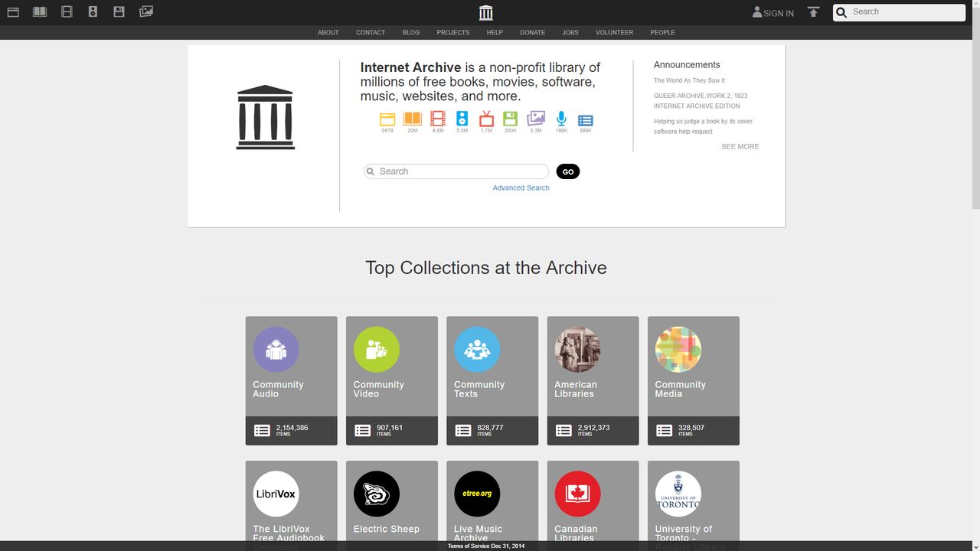Open the Images icon in top bar
980x551 pixels.
[x=146, y=12]
